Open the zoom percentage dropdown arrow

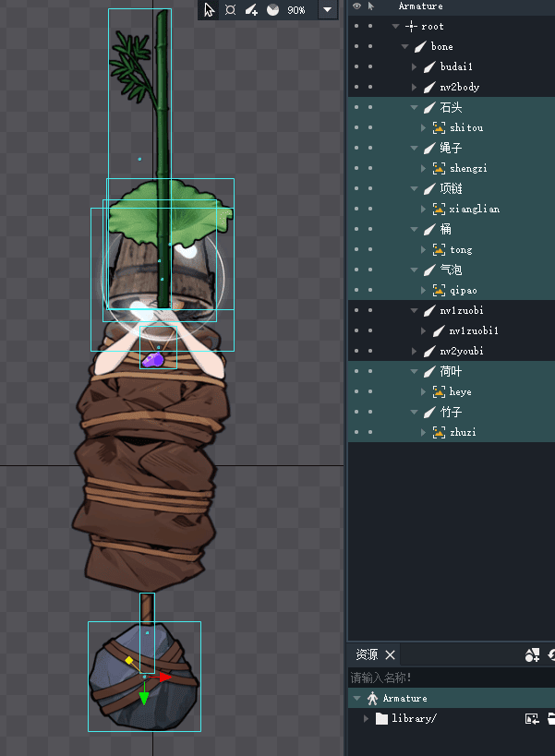(x=327, y=9)
